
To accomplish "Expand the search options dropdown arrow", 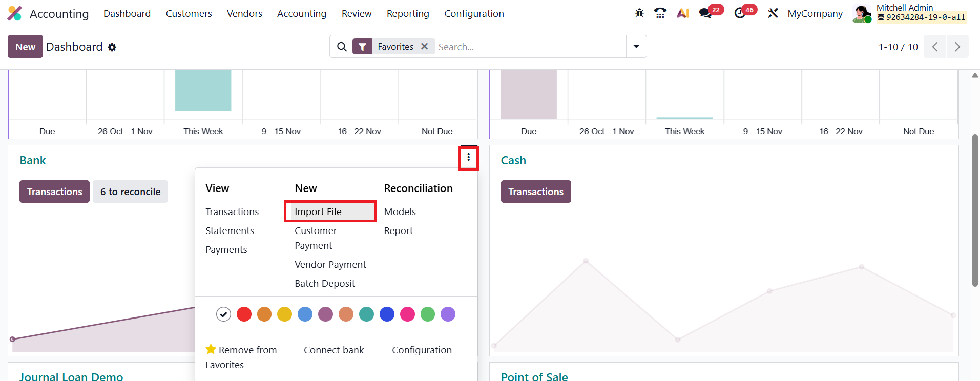I will [x=636, y=47].
